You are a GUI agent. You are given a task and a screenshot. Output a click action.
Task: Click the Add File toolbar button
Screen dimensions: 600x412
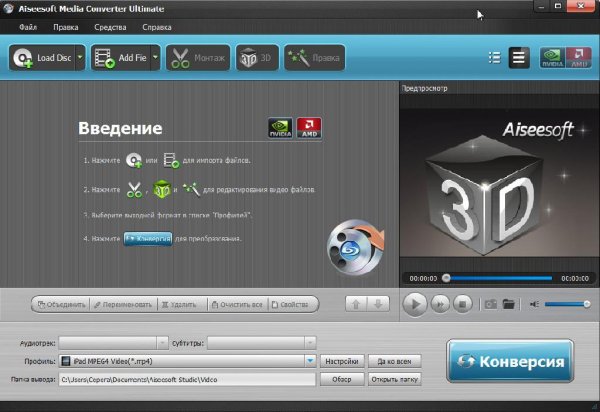coord(121,58)
